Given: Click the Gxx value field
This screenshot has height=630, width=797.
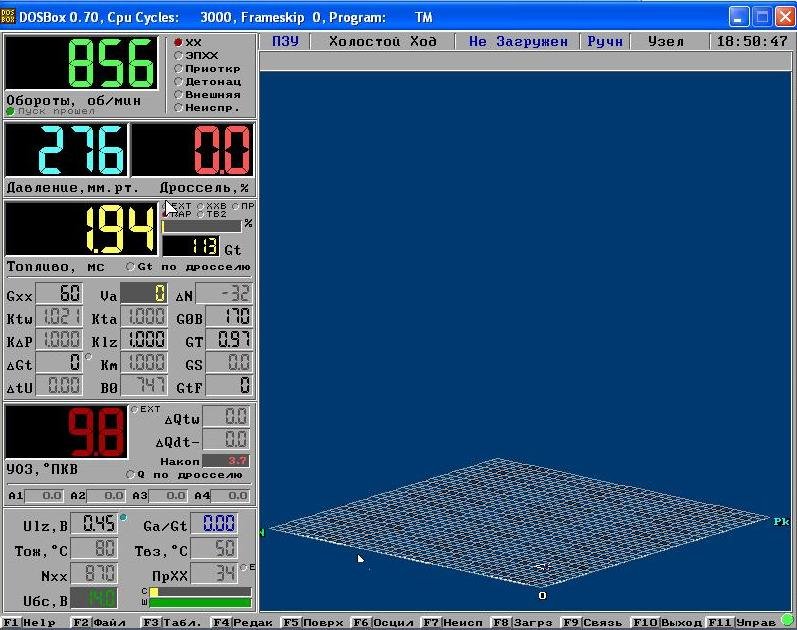Looking at the screenshot, I should (57, 295).
